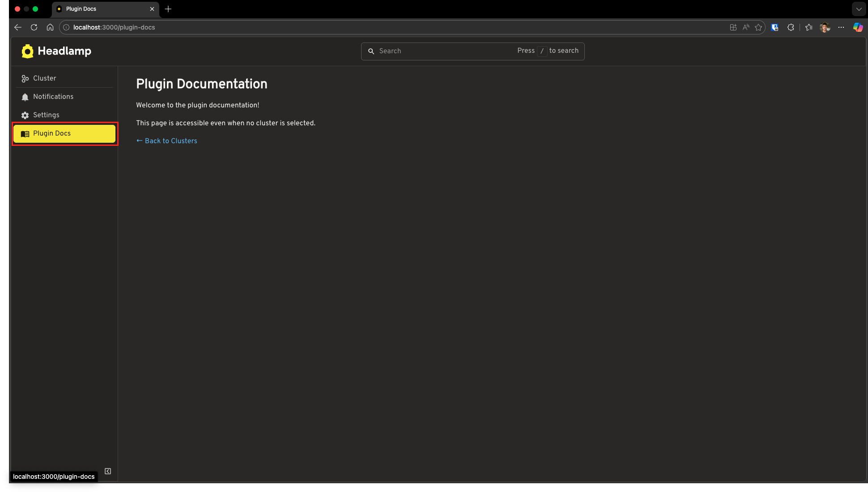Screen dimensions: 868x494
Task: Click the browser extensions puzzle icon
Action: 791,27
